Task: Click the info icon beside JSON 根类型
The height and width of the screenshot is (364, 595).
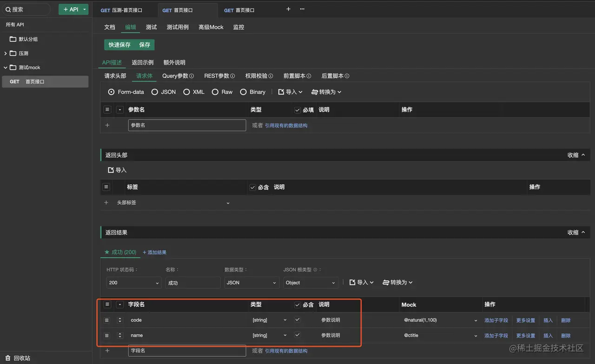Action: point(315,270)
